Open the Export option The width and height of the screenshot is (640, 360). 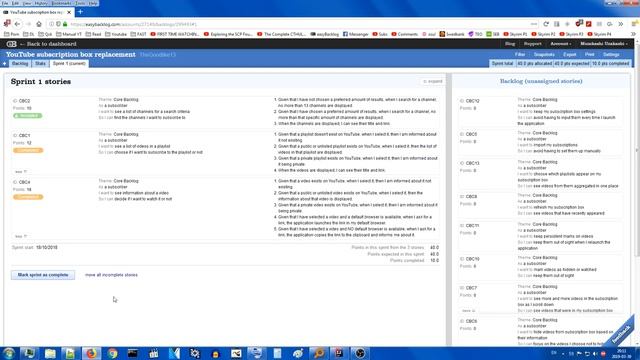[x=569, y=54]
